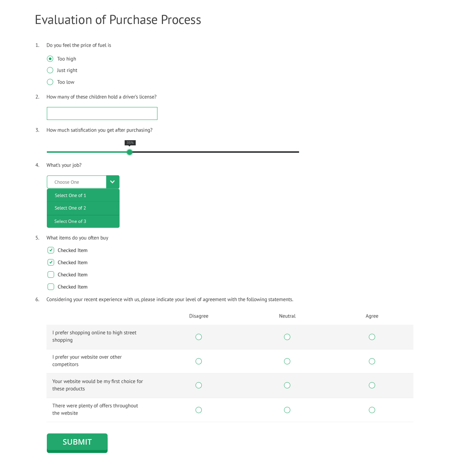The image size is (472, 476).
Task: Check the fourth Checked Item checkbox
Action: pyautogui.click(x=51, y=287)
